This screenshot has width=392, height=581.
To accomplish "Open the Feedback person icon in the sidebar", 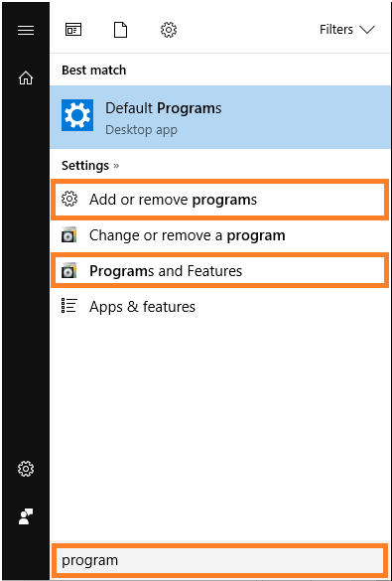I will tap(26, 516).
